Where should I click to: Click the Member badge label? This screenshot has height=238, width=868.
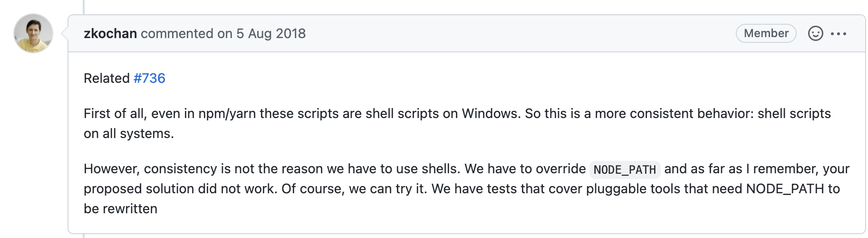(766, 33)
